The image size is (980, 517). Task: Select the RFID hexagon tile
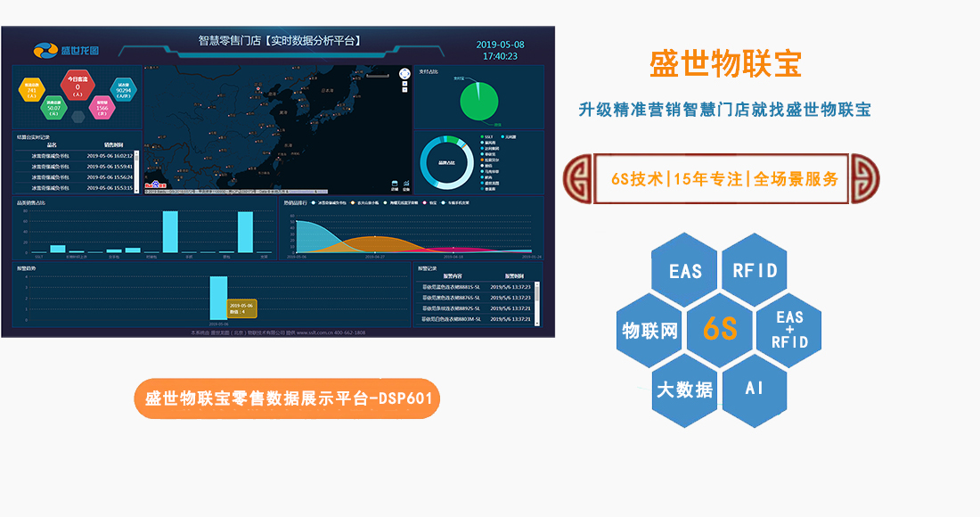click(755, 270)
